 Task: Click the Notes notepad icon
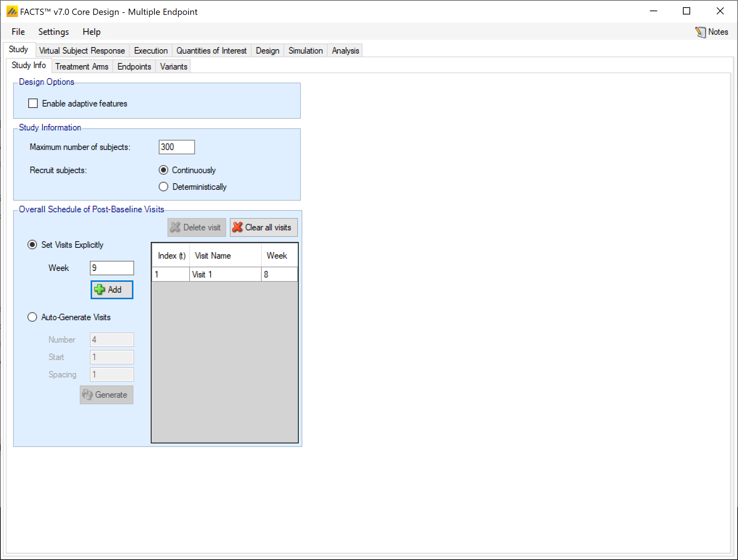(700, 32)
